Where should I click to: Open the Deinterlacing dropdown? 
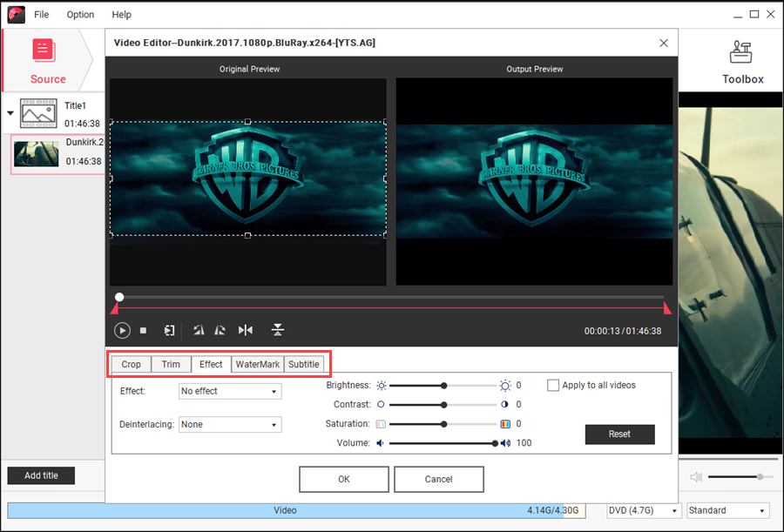point(230,425)
